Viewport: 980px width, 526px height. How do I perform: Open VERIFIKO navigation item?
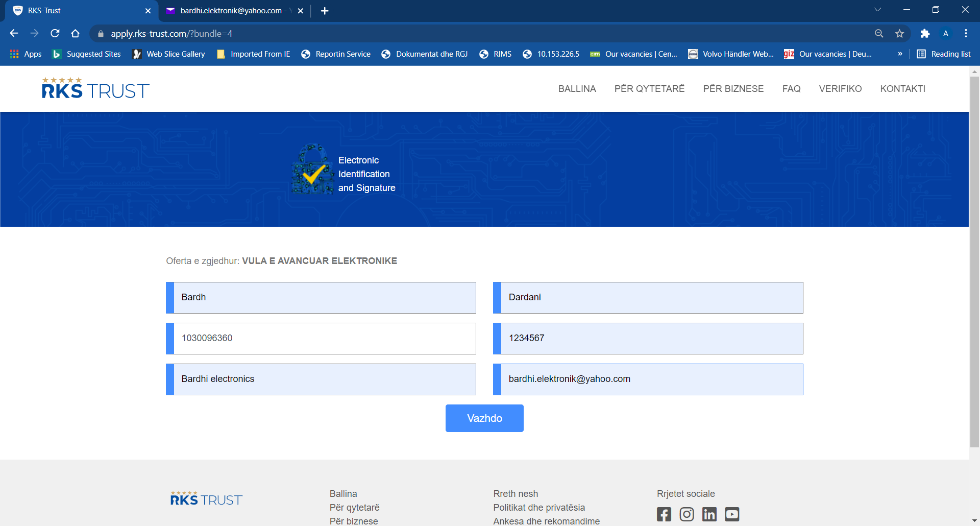[840, 89]
